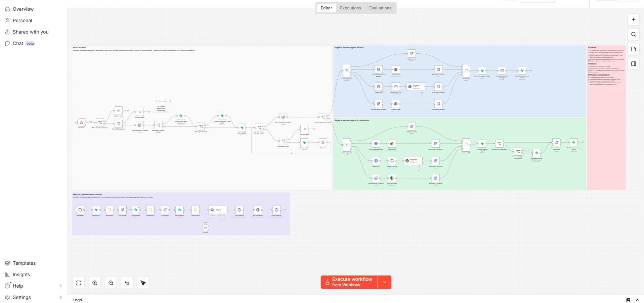Select the 'Junta tudo1' merge node
This screenshot has width=644, height=303.
[x=466, y=145]
